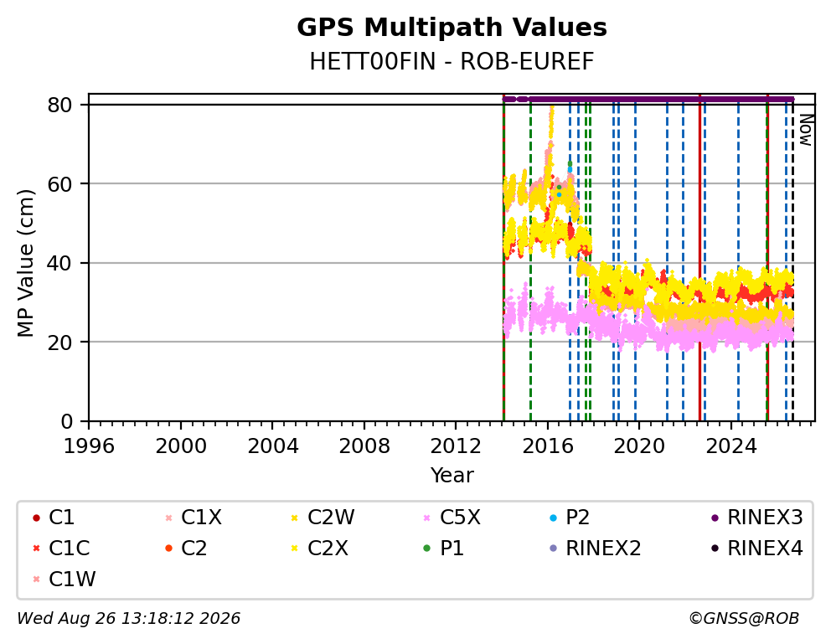Image resolution: width=831 pixels, height=644 pixels.
Task: Click the 2016 x-axis tick label
Action: tap(548, 446)
